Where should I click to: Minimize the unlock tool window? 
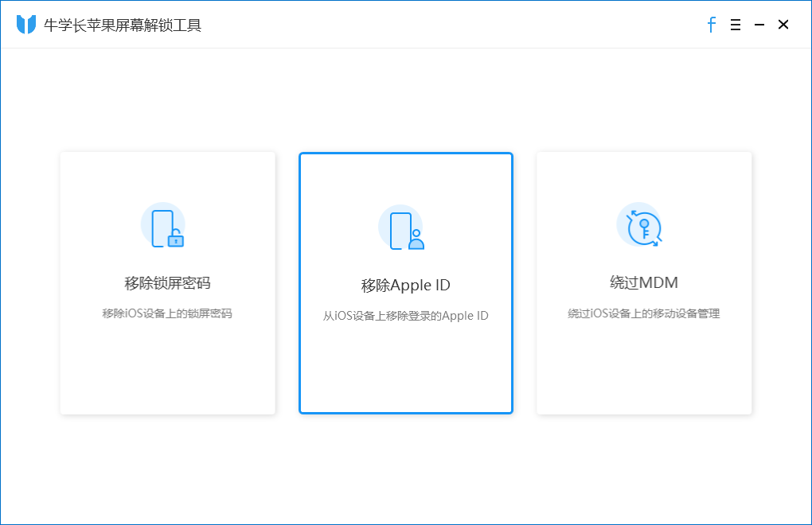[759, 25]
